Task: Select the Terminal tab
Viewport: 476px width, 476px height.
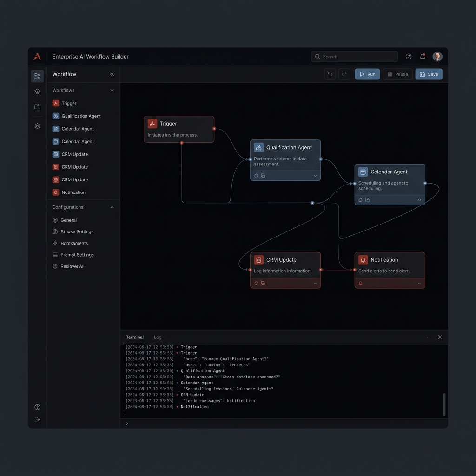Action: pyautogui.click(x=134, y=337)
